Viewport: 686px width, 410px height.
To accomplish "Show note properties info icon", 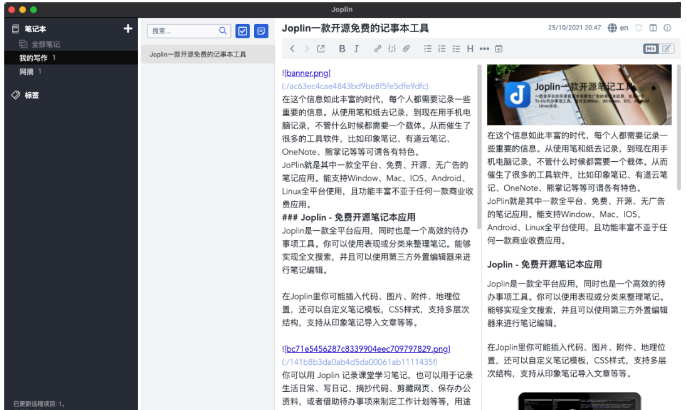I will coord(667,28).
